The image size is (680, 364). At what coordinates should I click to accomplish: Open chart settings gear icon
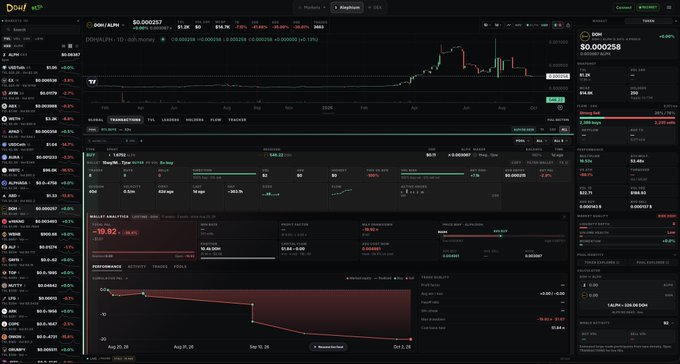[x=560, y=108]
